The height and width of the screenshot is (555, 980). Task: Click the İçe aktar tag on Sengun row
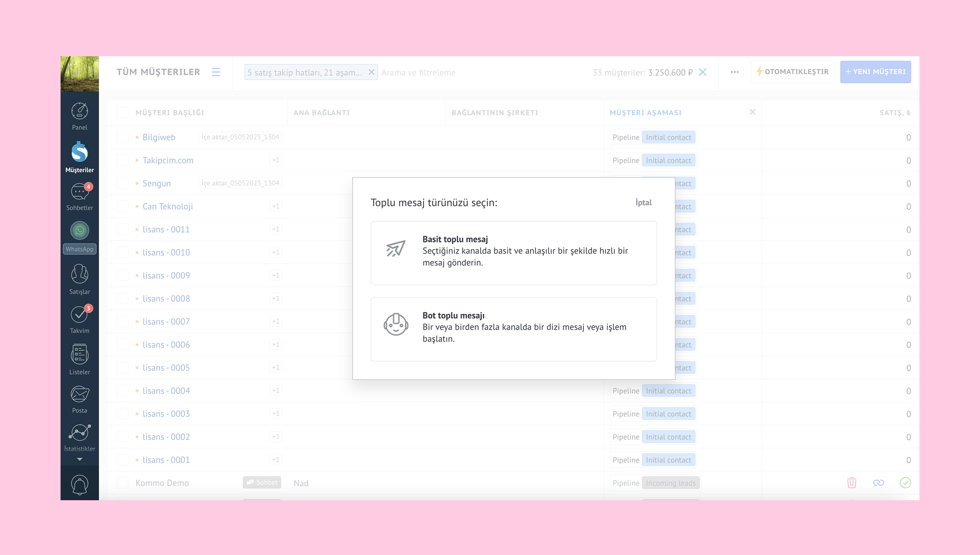(240, 183)
